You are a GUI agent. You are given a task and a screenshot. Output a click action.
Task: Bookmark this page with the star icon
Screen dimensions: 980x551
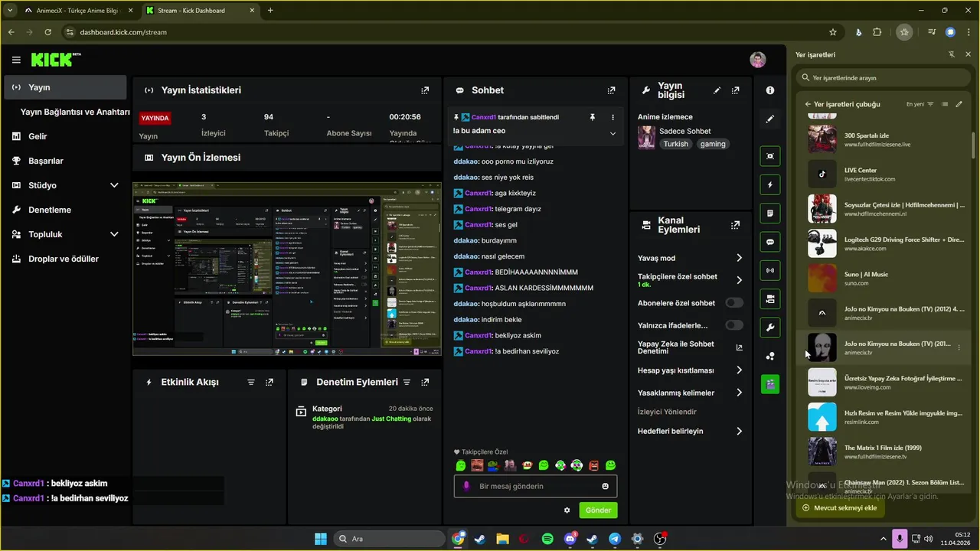point(833,32)
